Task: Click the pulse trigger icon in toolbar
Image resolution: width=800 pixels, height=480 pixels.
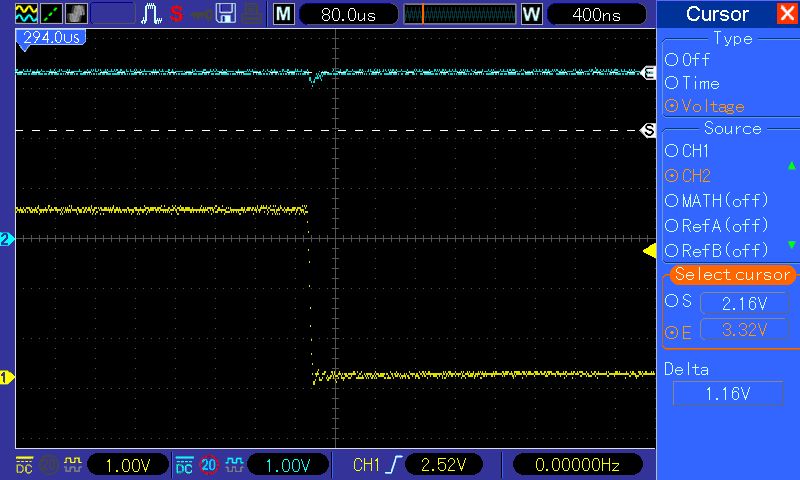Action: pos(151,14)
